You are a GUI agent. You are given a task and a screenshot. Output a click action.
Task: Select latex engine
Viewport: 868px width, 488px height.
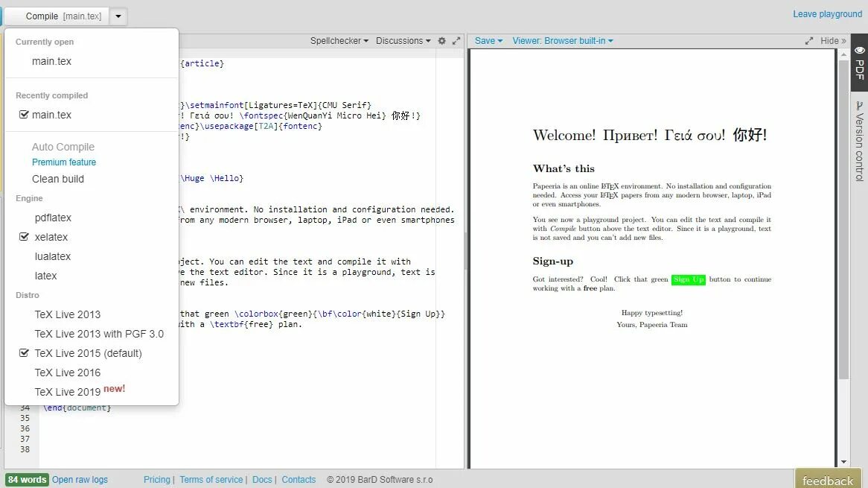(45, 276)
